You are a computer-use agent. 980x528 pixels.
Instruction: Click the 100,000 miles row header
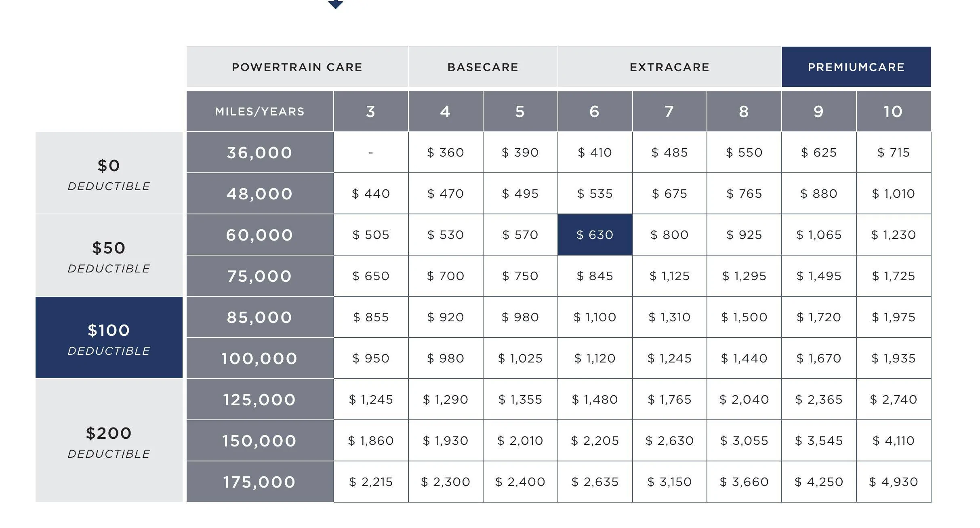[x=260, y=358]
